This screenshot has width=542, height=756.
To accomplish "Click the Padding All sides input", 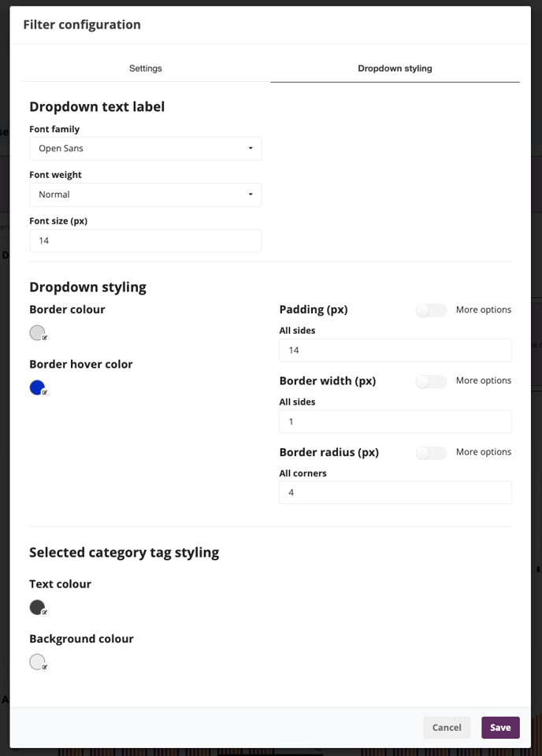I will point(395,350).
